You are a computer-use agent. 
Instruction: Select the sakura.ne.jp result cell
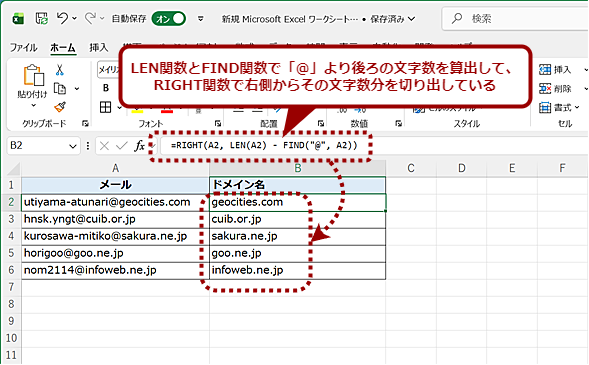click(298, 236)
